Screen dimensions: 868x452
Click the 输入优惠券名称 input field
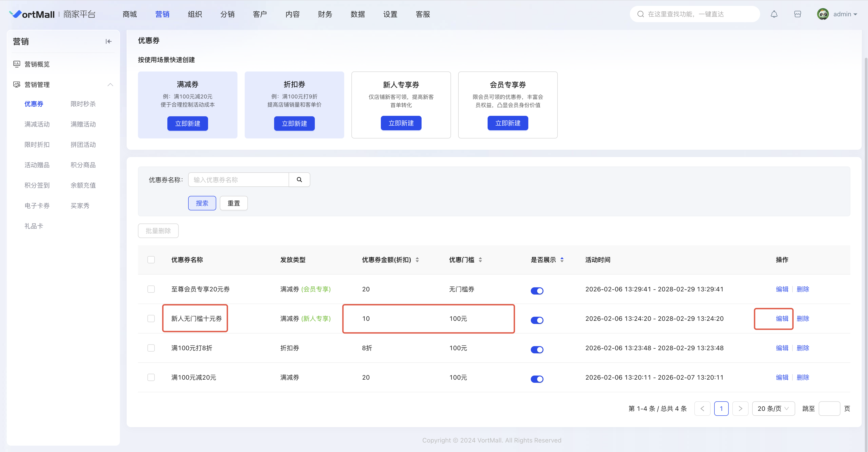point(238,180)
